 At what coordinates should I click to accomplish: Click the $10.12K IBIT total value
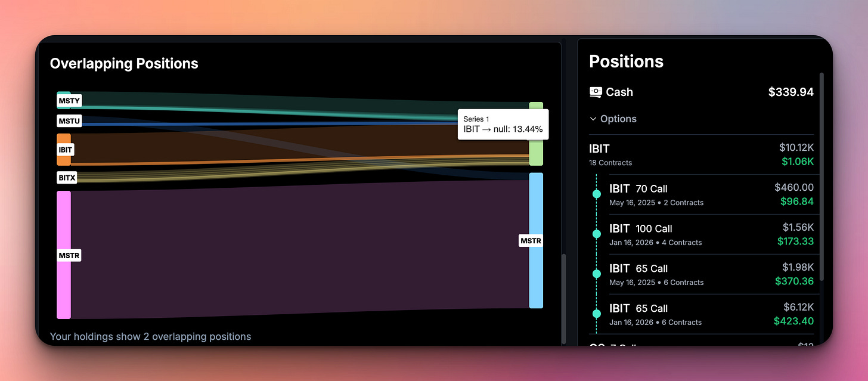coord(796,147)
